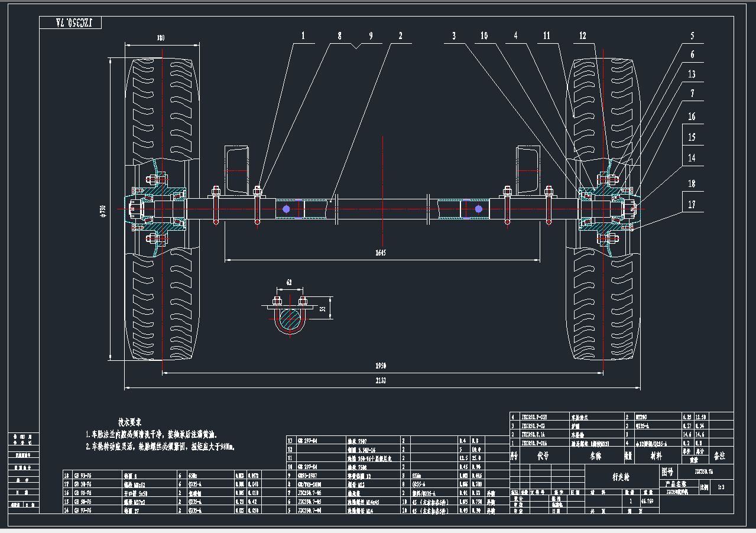Click JZC350.7A beside 图号 in title block
This screenshot has width=756, height=533.
click(x=704, y=472)
